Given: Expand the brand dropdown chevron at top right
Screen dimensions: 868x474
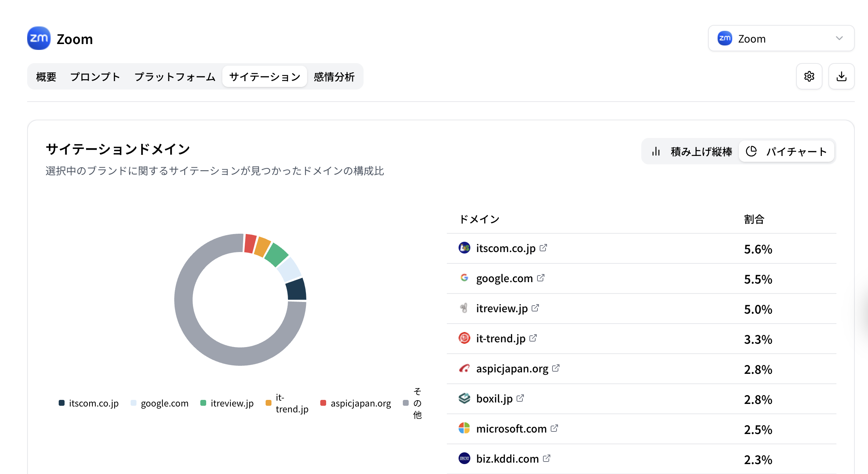Looking at the screenshot, I should click(x=839, y=38).
